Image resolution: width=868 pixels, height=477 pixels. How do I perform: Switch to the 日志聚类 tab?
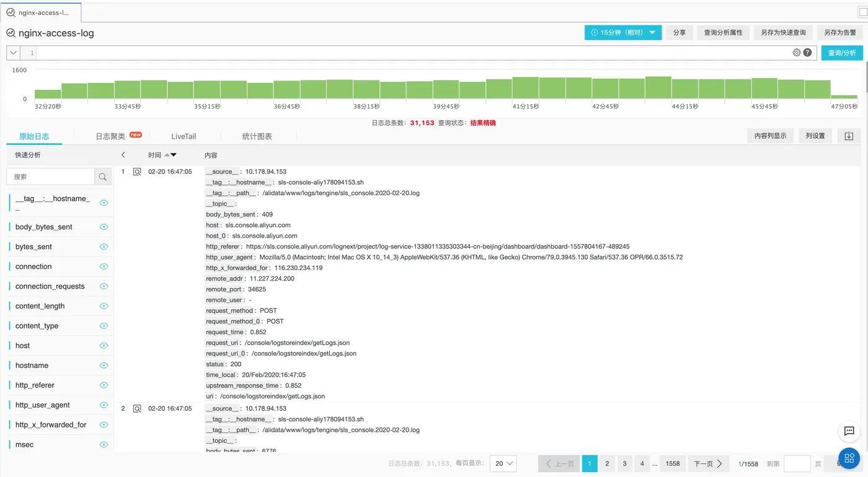pos(110,136)
